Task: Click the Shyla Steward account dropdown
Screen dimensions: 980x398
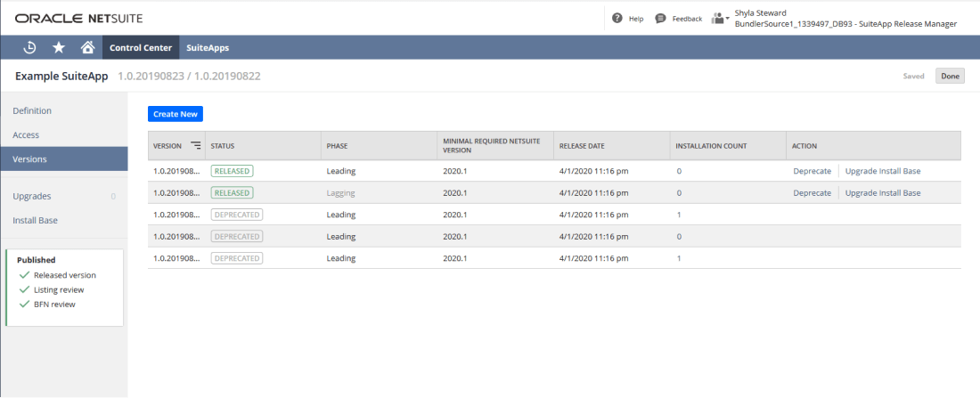Action: [845, 19]
